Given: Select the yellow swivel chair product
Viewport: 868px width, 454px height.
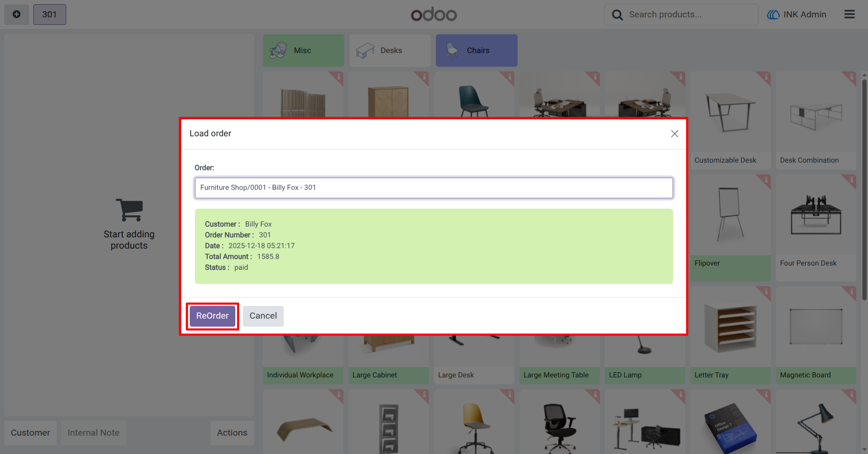Looking at the screenshot, I should (x=474, y=422).
